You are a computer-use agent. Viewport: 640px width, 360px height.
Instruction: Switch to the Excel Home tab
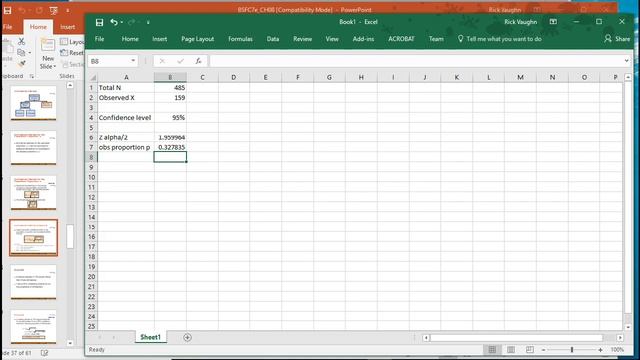pyautogui.click(x=130, y=39)
